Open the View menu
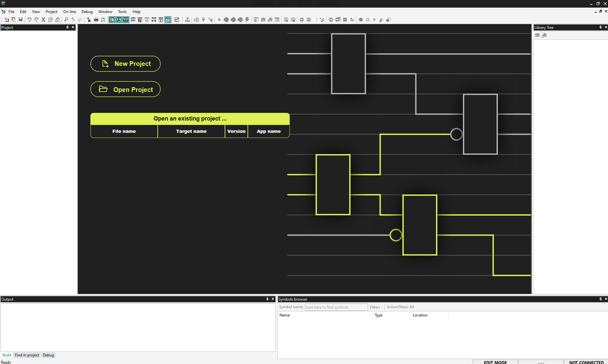The image size is (608, 364). (36, 12)
